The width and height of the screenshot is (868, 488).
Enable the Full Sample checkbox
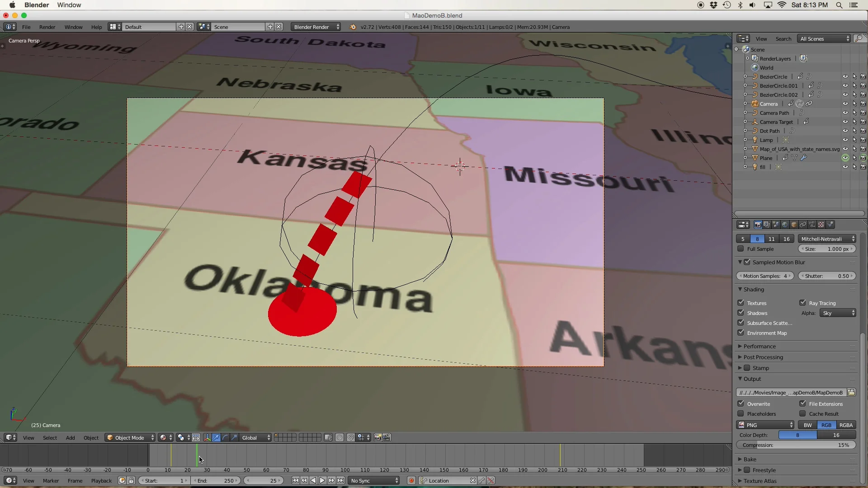741,249
